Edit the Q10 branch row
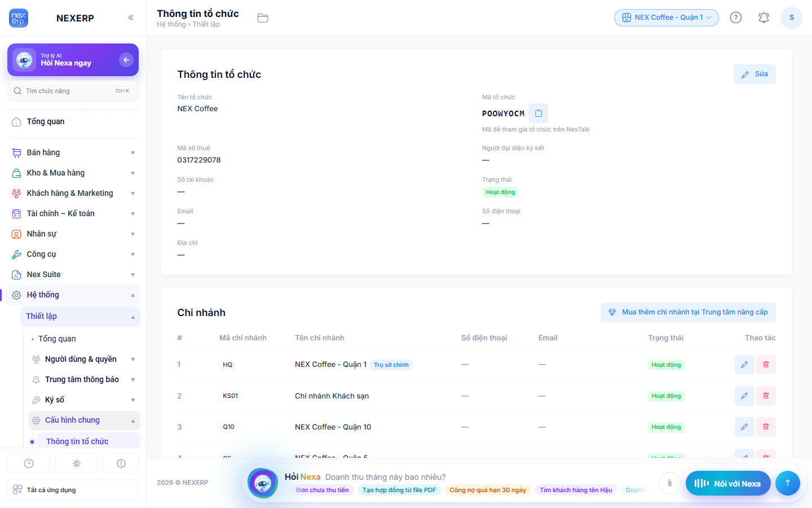 tap(744, 427)
